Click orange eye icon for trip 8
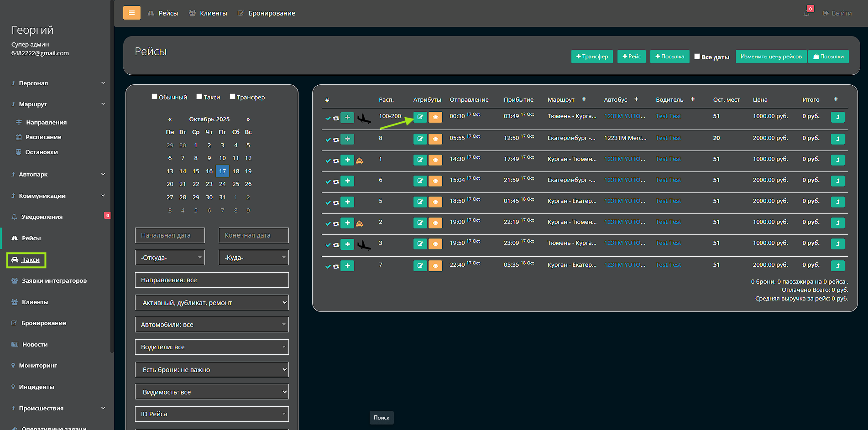868x430 pixels. tap(435, 139)
